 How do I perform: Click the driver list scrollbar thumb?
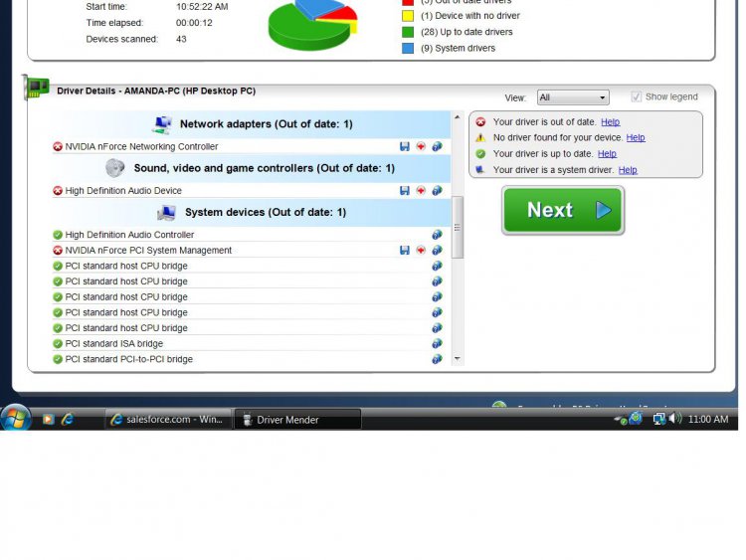[x=458, y=227]
